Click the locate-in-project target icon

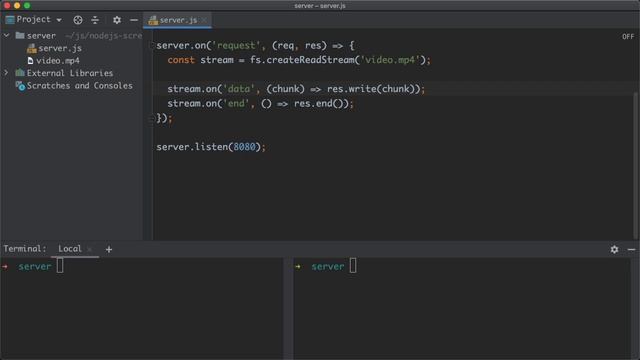[x=78, y=20]
